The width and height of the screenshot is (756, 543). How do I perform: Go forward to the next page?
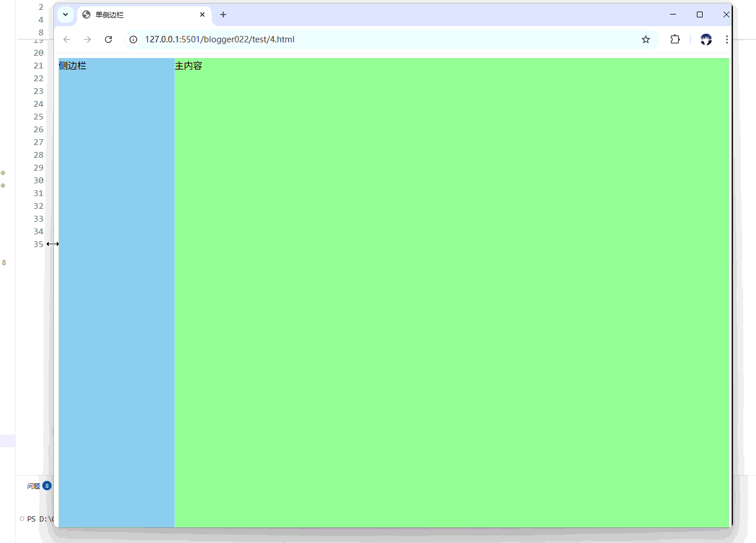[88, 39]
